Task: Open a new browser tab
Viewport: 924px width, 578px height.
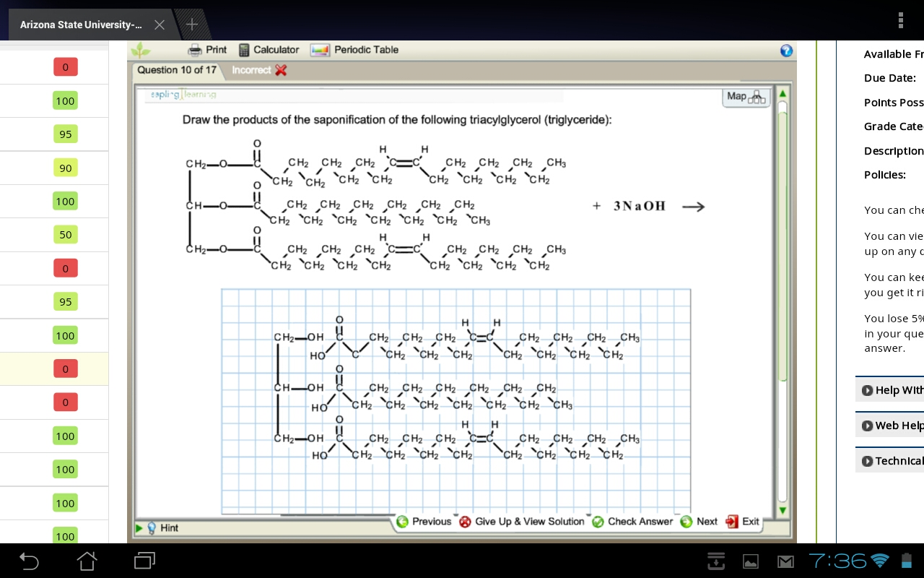Action: tap(192, 25)
